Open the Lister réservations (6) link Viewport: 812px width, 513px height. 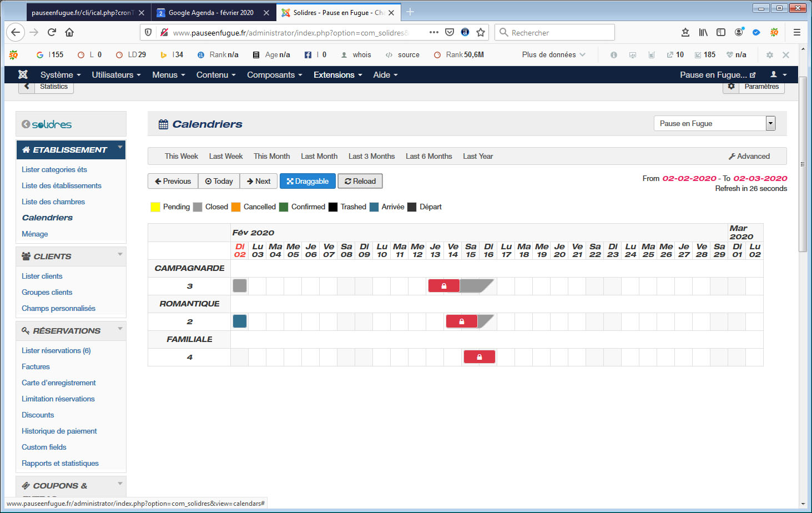coord(56,350)
